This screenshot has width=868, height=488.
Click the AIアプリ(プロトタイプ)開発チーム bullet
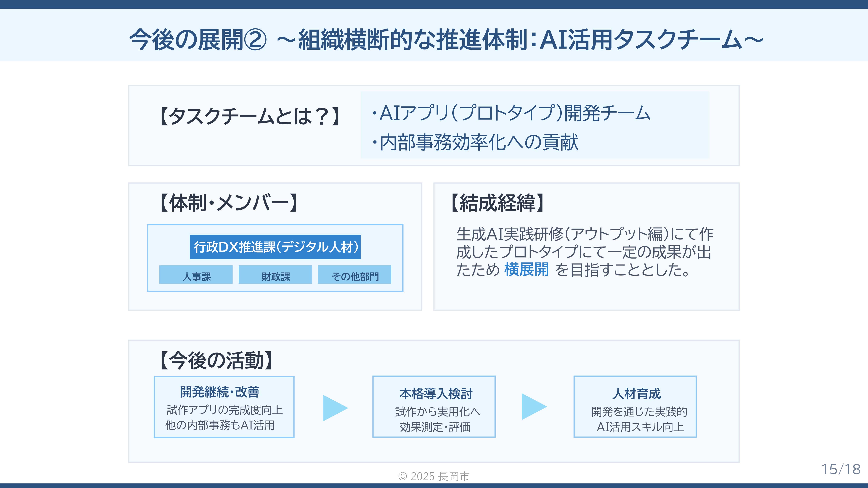click(511, 113)
